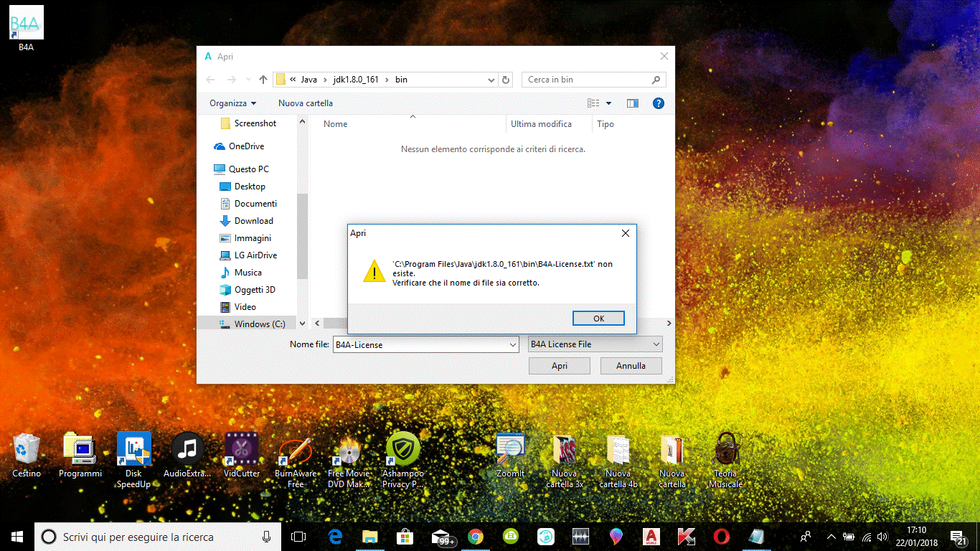The width and height of the screenshot is (980, 551).
Task: Open Microsoft Edge from the taskbar
Action: [335, 537]
